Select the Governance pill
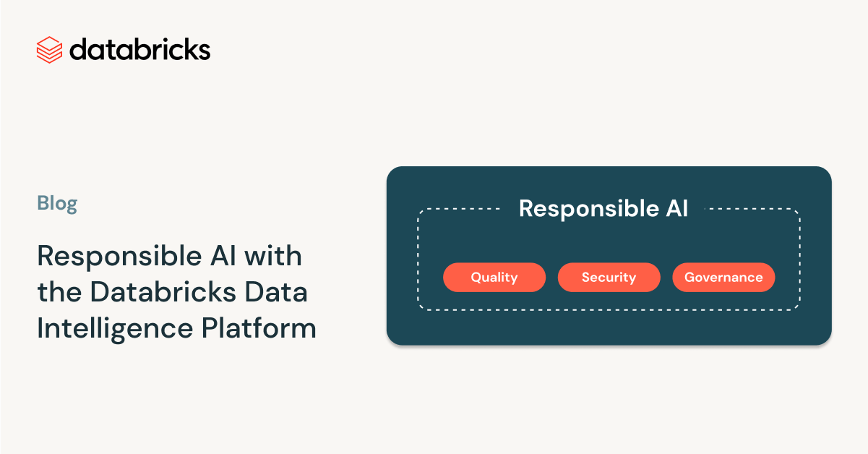This screenshot has width=868, height=454. [x=723, y=277]
